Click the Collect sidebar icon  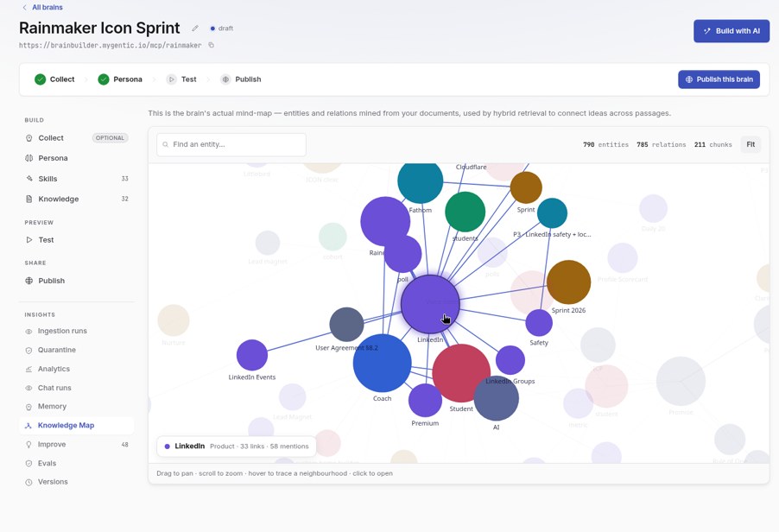[x=28, y=138]
